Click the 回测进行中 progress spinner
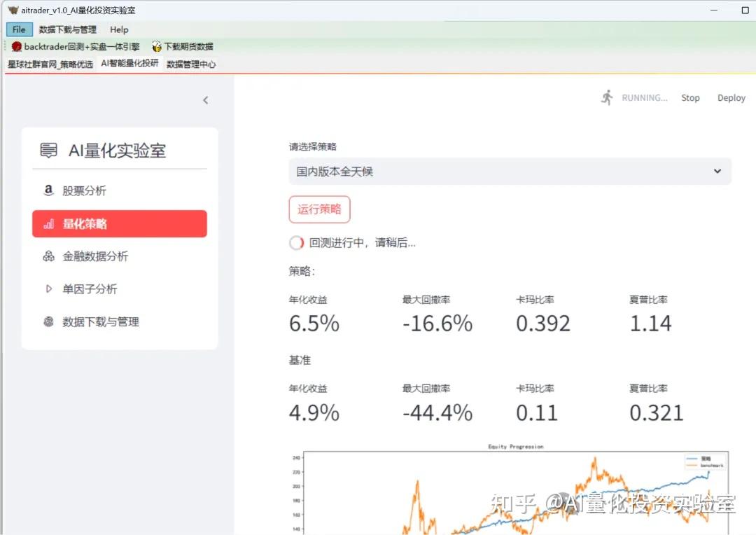Image resolution: width=756 pixels, height=535 pixels. click(x=296, y=242)
